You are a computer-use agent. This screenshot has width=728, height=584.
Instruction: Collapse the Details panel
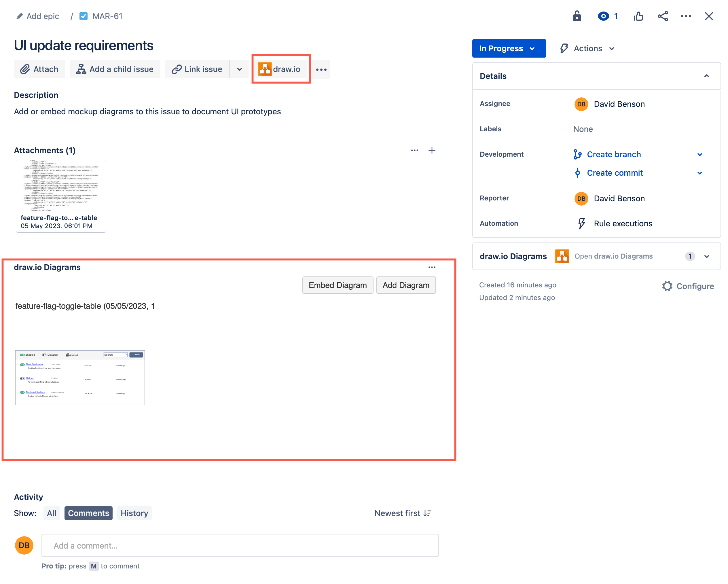pyautogui.click(x=707, y=76)
